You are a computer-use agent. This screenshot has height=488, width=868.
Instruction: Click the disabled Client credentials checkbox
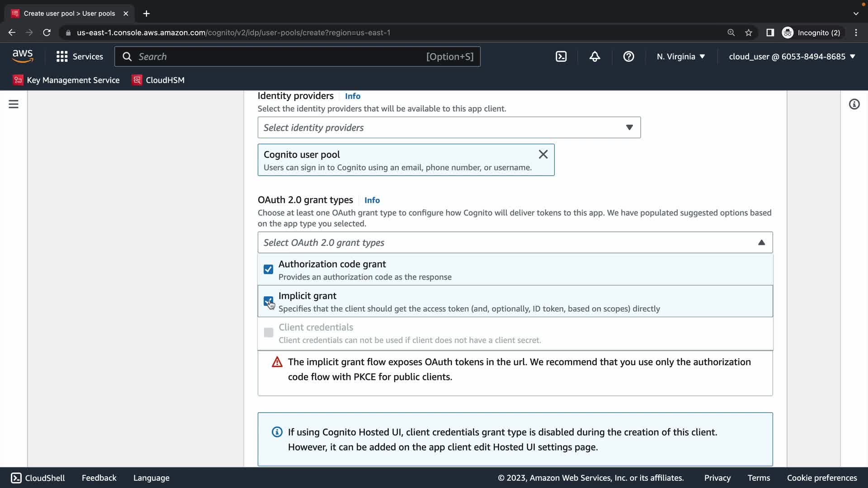(268, 333)
